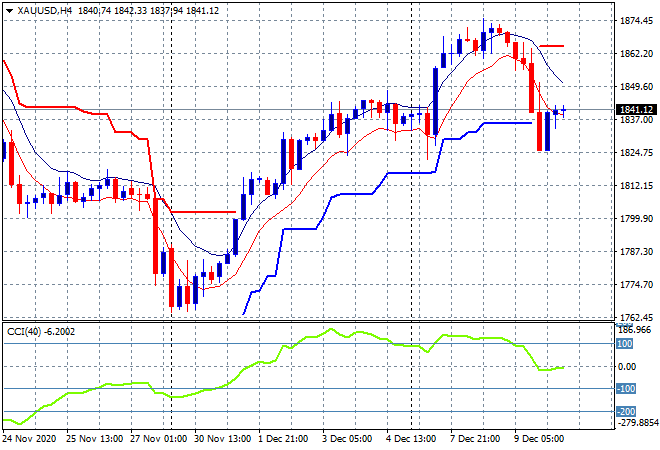Screen dimensions: 660x450
Task: Click the short red resistance line near 1865
Action: click(x=551, y=45)
